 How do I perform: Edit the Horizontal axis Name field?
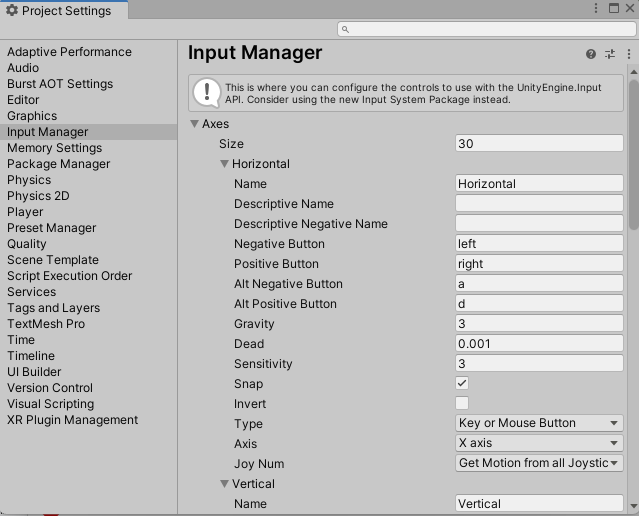(x=539, y=183)
